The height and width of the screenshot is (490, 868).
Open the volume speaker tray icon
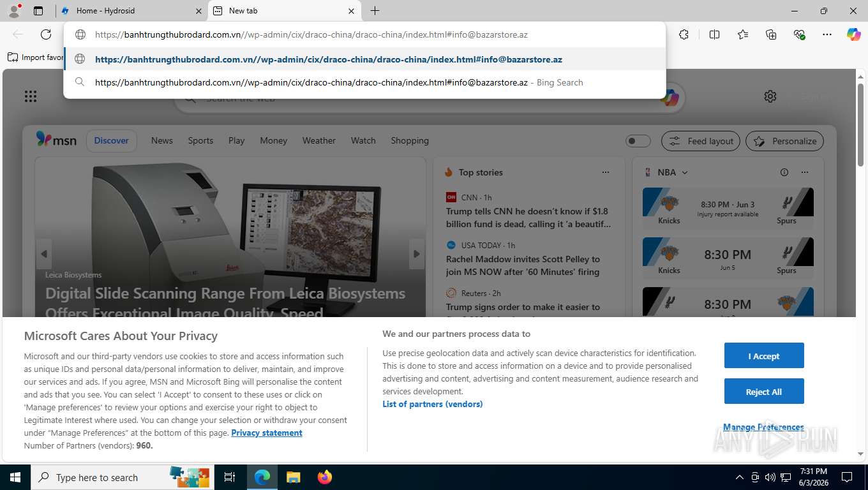[x=770, y=477]
